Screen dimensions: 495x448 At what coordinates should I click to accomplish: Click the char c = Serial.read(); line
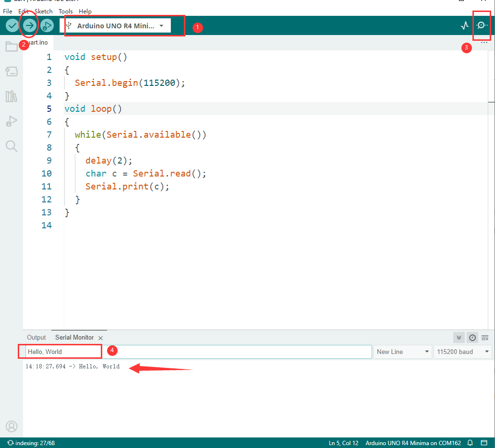click(146, 174)
